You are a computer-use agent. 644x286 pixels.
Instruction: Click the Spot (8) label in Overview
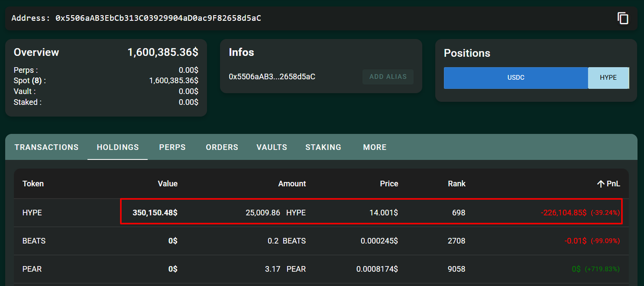click(30, 80)
